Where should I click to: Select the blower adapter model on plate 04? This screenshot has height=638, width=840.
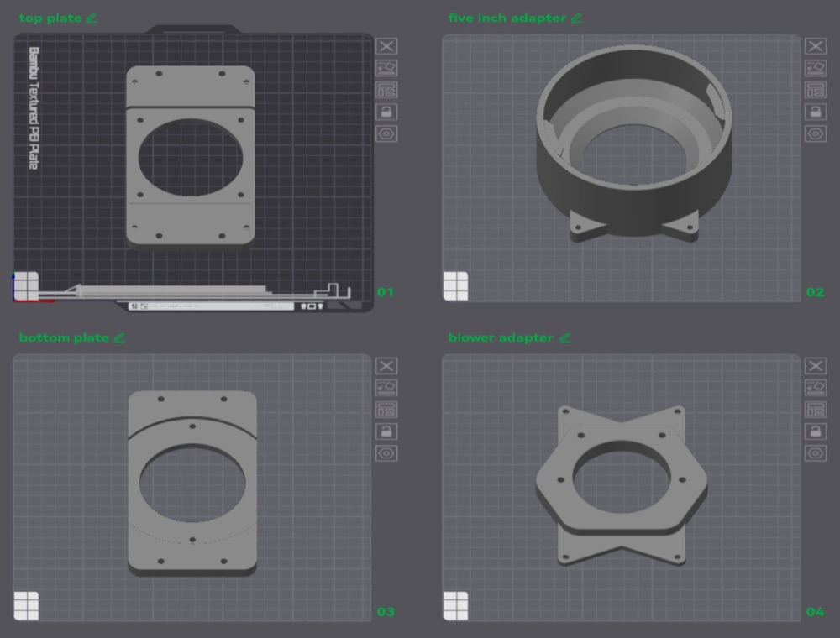point(622,485)
